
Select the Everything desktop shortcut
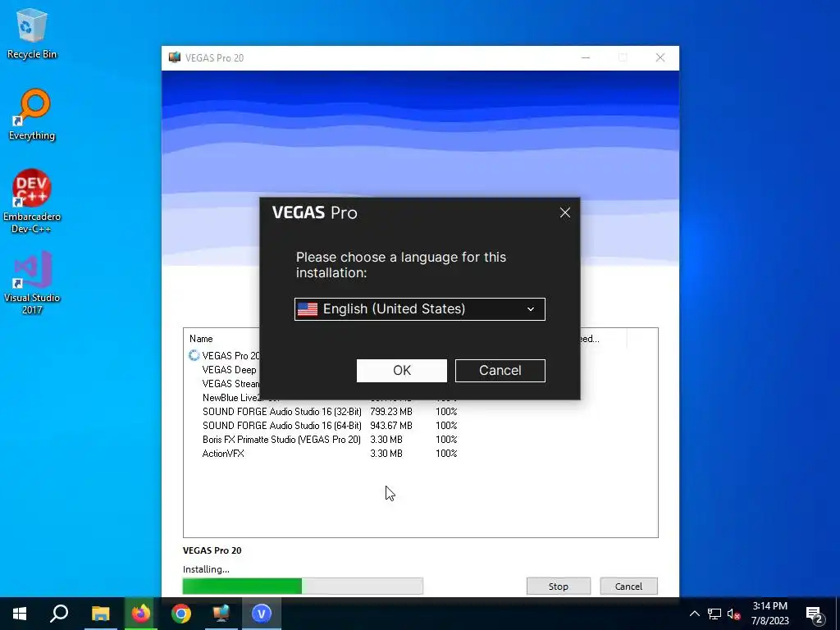coord(32,115)
